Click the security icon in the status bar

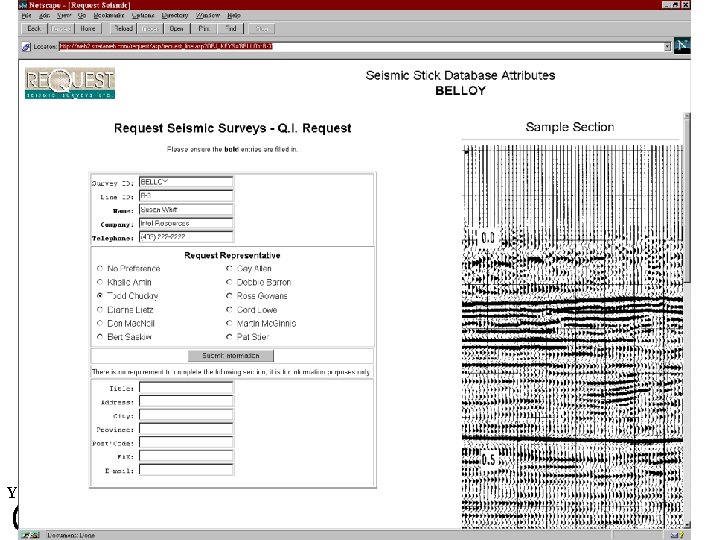[31, 535]
